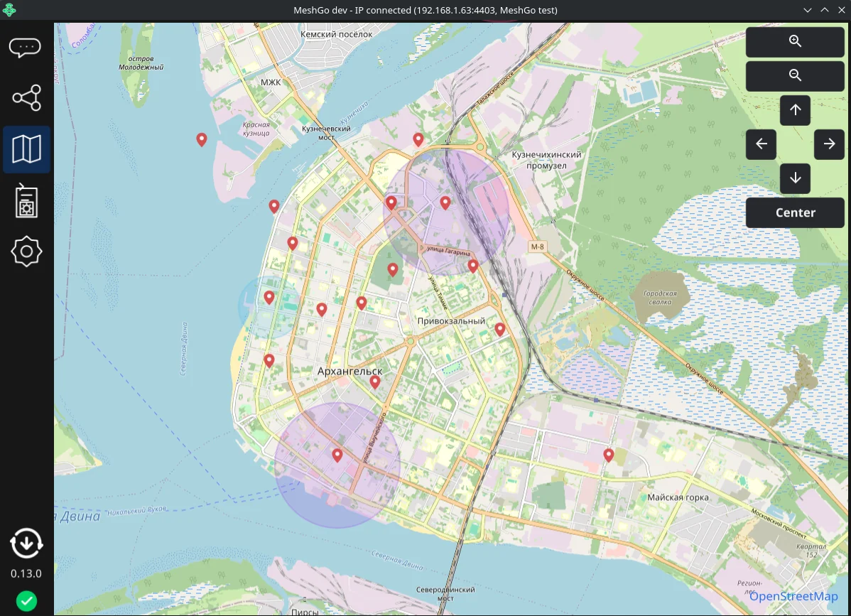Select marker just below Архангельск label
851x616 pixels.
pyautogui.click(x=374, y=382)
